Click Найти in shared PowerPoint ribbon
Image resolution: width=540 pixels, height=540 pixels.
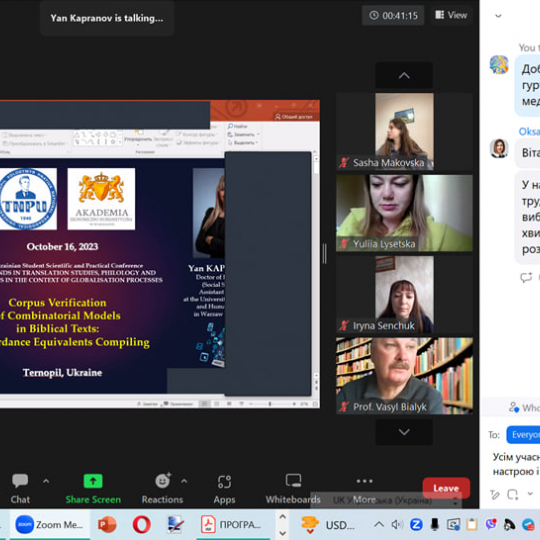coord(238,126)
